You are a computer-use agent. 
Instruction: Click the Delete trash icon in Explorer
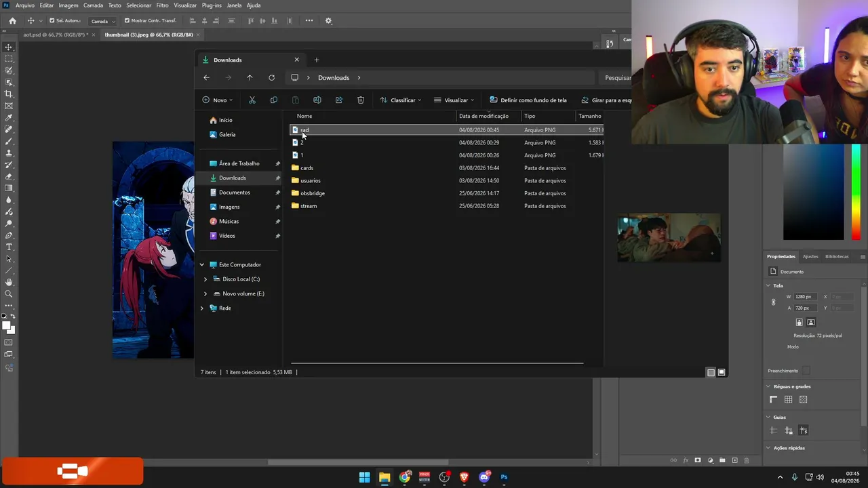pos(361,100)
